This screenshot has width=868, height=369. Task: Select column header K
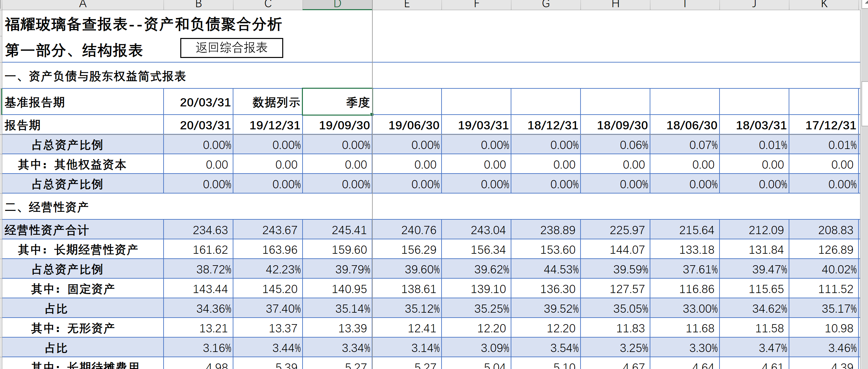(x=824, y=4)
